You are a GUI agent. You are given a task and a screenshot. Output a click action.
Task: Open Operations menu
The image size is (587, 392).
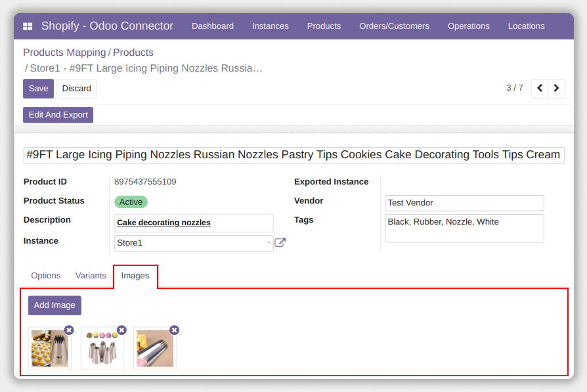click(x=469, y=26)
